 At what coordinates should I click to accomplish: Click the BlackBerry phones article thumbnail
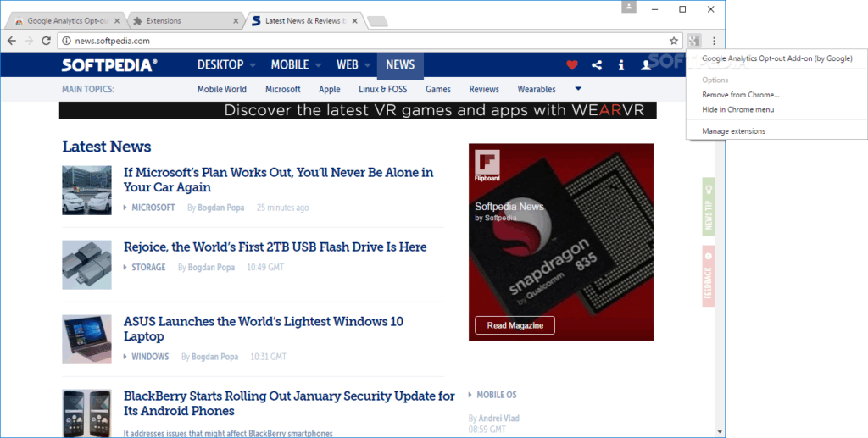pos(87,413)
